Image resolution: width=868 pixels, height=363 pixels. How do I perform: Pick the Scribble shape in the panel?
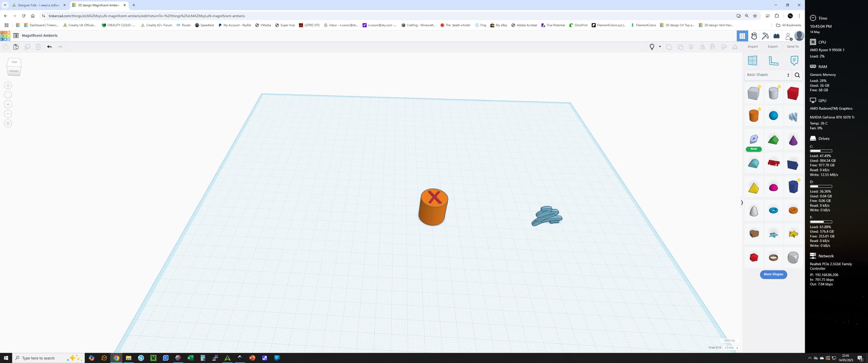[x=793, y=117]
